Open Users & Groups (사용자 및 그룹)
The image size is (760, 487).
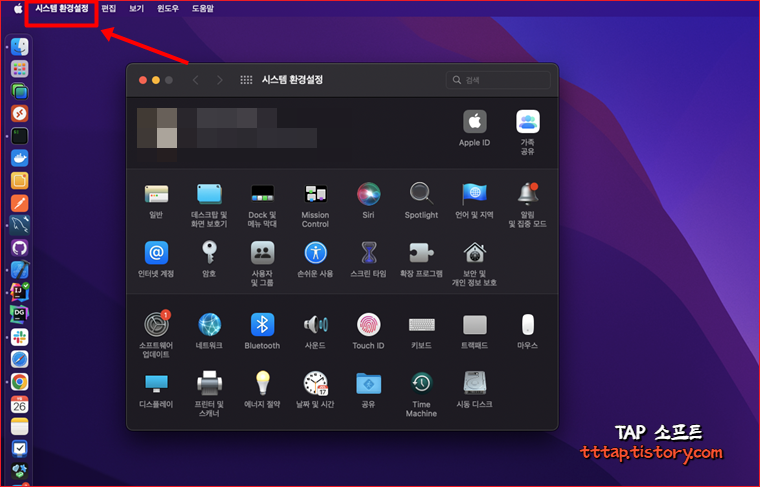point(262,252)
